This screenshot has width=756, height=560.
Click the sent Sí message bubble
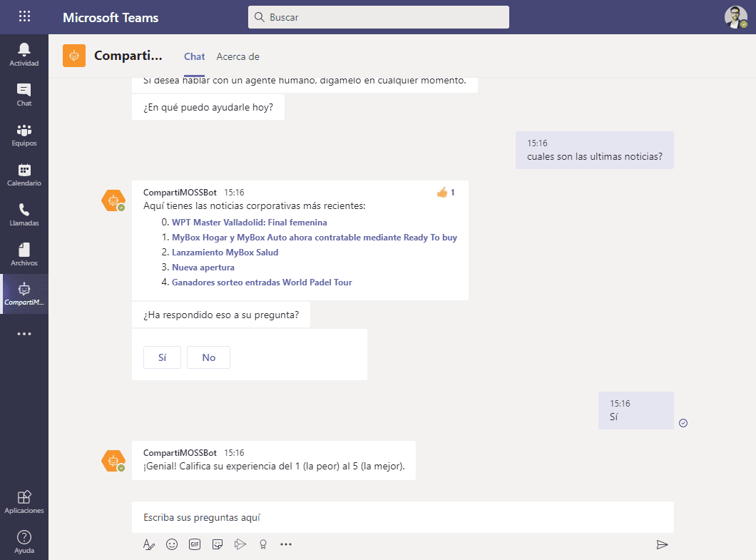(x=636, y=410)
